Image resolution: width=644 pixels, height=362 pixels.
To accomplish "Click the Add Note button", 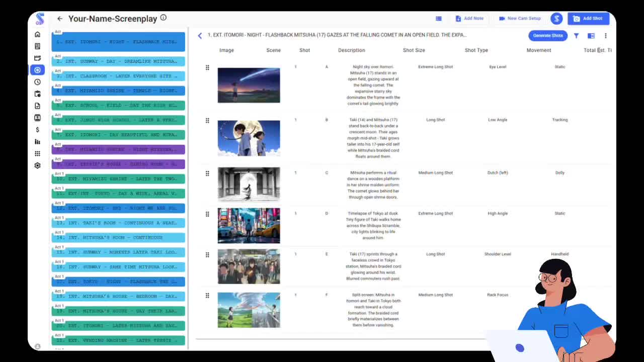I will coord(469,18).
